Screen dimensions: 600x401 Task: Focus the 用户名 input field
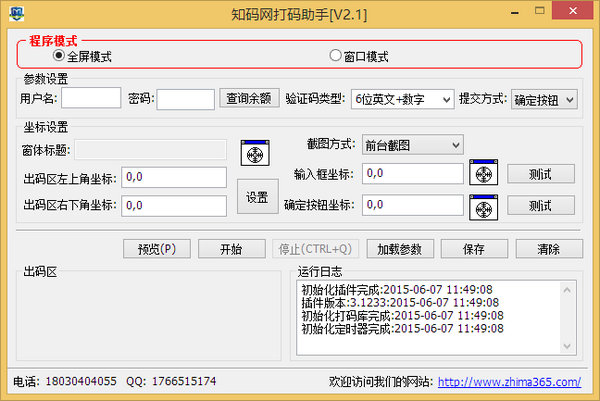[x=91, y=98]
